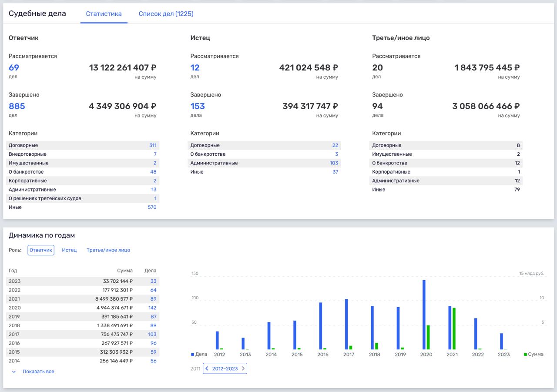Open 103 Административные plaintiff cases
557x392 pixels.
pos(334,163)
